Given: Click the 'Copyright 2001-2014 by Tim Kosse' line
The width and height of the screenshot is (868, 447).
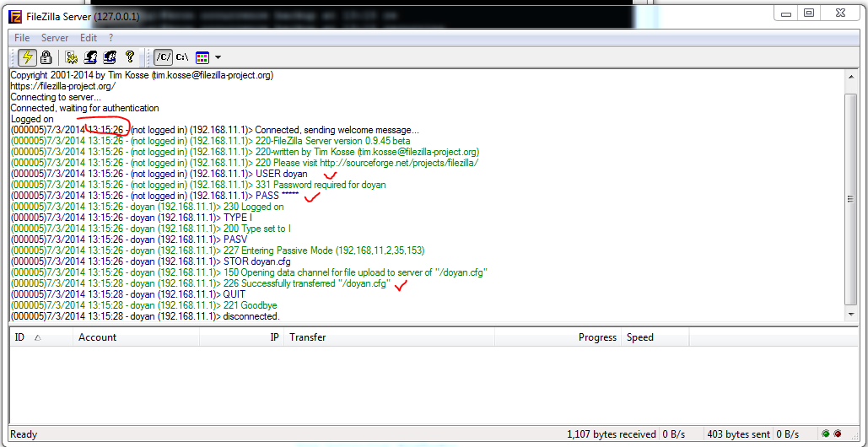Looking at the screenshot, I should [142, 75].
